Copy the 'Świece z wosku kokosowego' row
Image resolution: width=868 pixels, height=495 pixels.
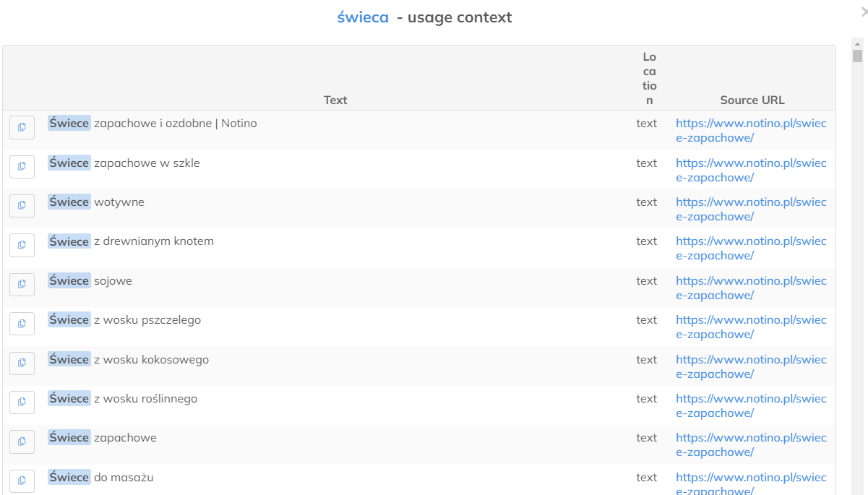click(22, 363)
